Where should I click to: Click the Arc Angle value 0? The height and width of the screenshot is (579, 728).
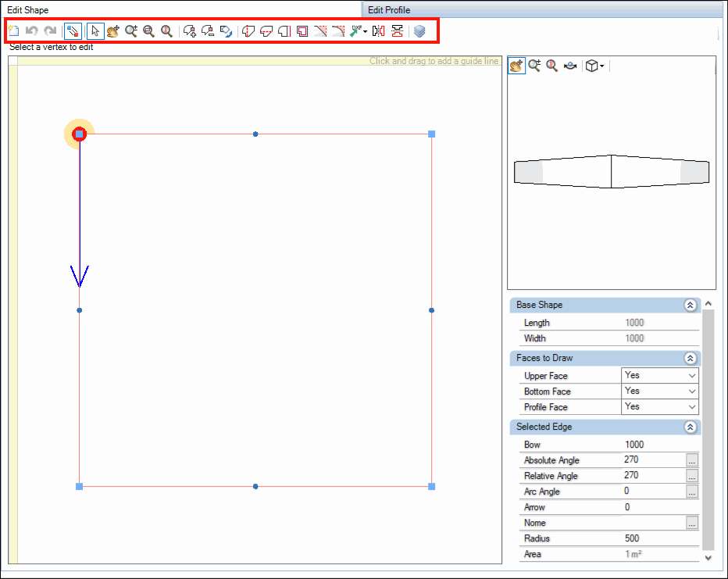(626, 491)
